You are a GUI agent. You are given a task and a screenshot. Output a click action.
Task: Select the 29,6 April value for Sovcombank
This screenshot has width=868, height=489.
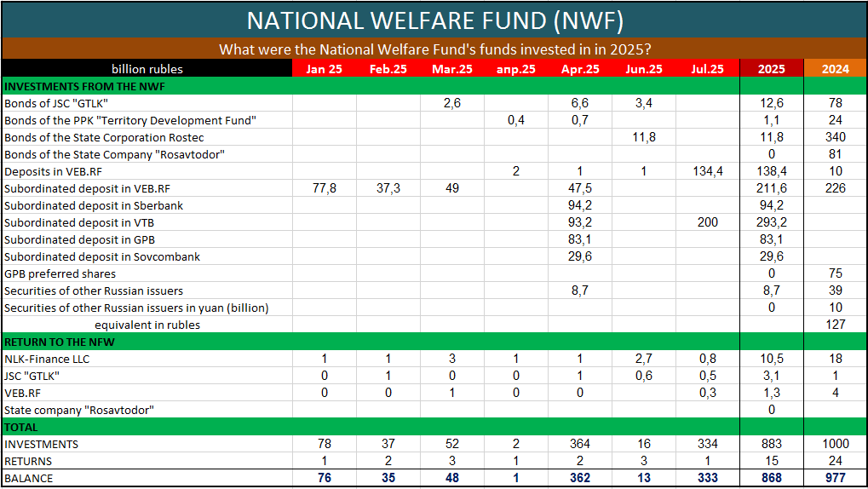coord(580,257)
